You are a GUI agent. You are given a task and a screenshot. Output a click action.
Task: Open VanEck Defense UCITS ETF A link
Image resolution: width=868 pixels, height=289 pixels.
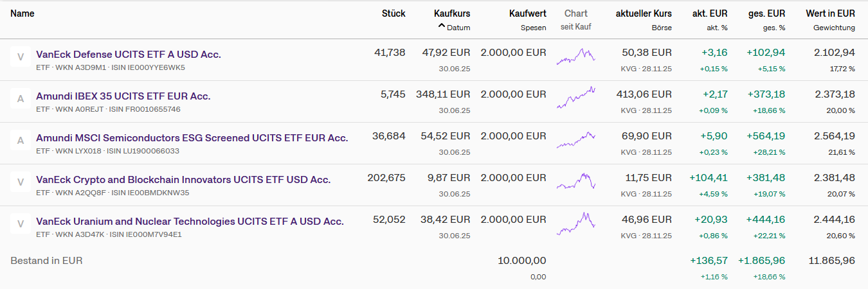coord(129,55)
